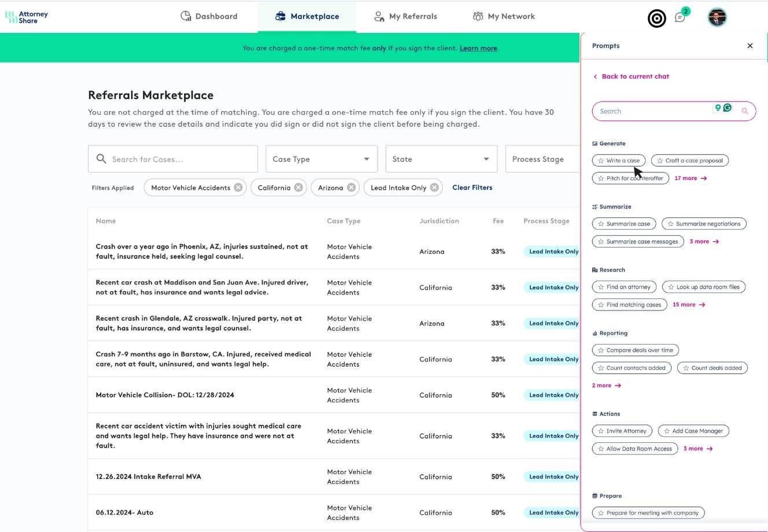Click the Search for Cases field
This screenshot has width=768, height=532.
click(173, 159)
